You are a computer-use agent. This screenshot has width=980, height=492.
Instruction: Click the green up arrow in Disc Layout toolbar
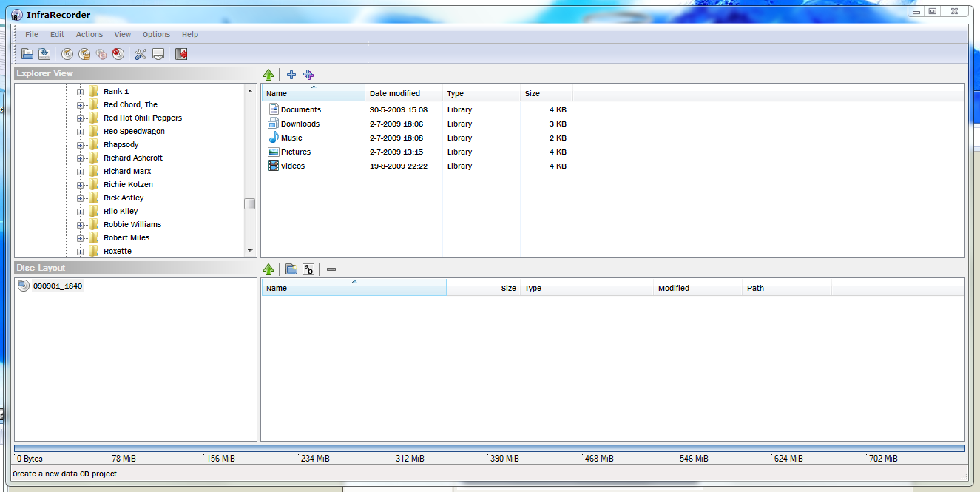click(268, 269)
